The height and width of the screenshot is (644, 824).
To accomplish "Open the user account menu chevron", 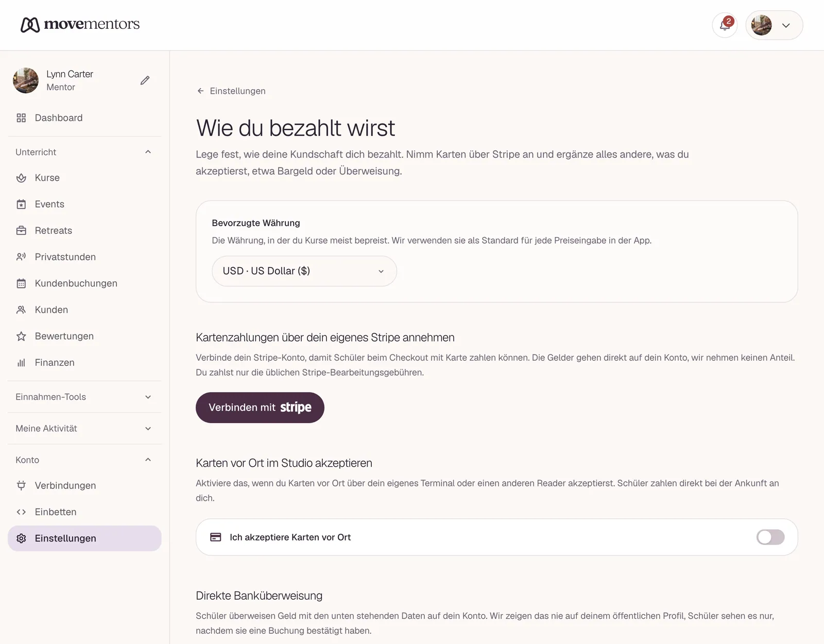I will point(786,25).
